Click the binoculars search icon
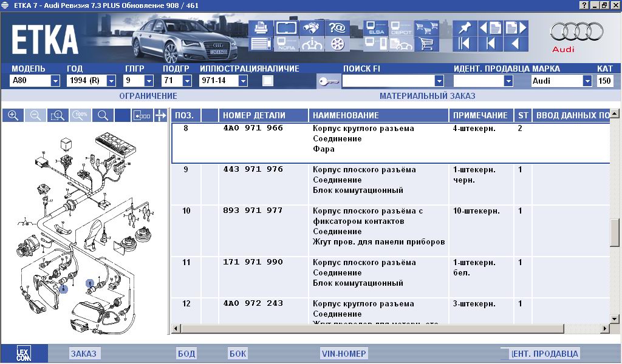 click(312, 28)
